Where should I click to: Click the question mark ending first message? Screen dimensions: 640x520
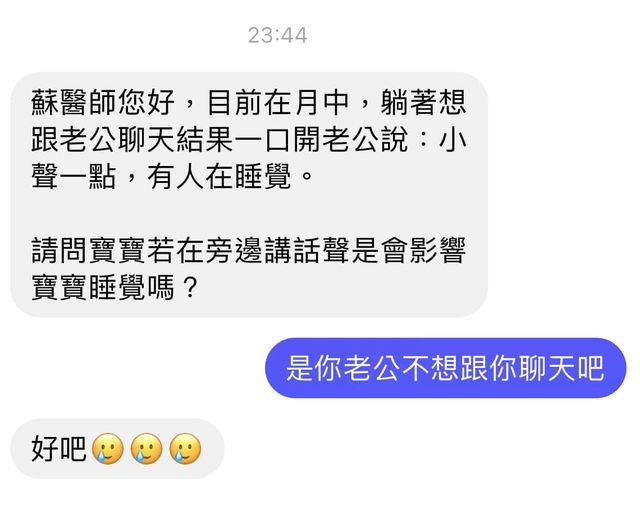[189, 287]
